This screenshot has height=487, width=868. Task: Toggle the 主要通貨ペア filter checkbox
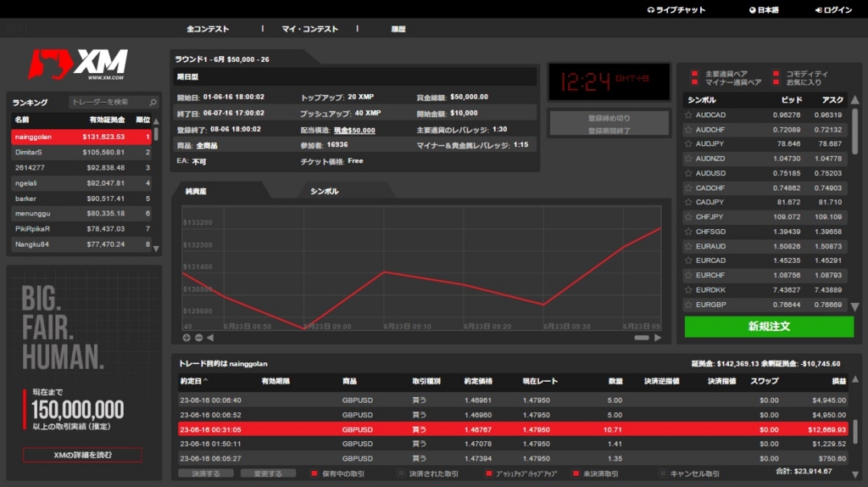pyautogui.click(x=695, y=74)
